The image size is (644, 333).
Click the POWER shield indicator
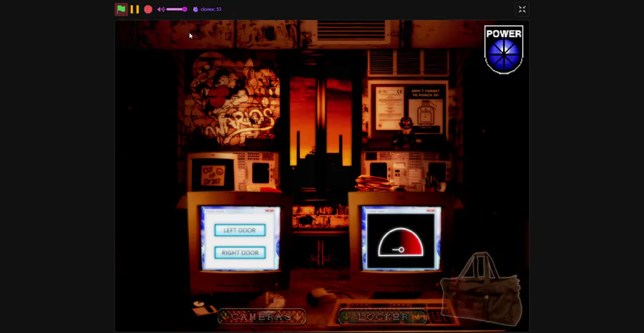(504, 49)
